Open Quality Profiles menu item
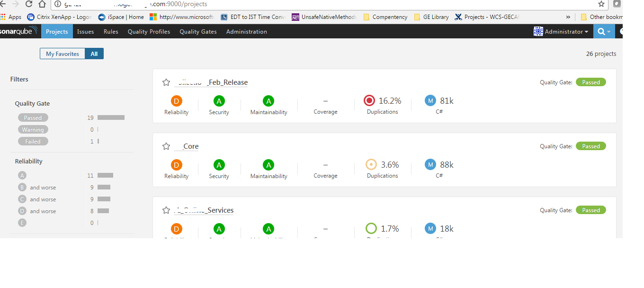 coord(149,32)
